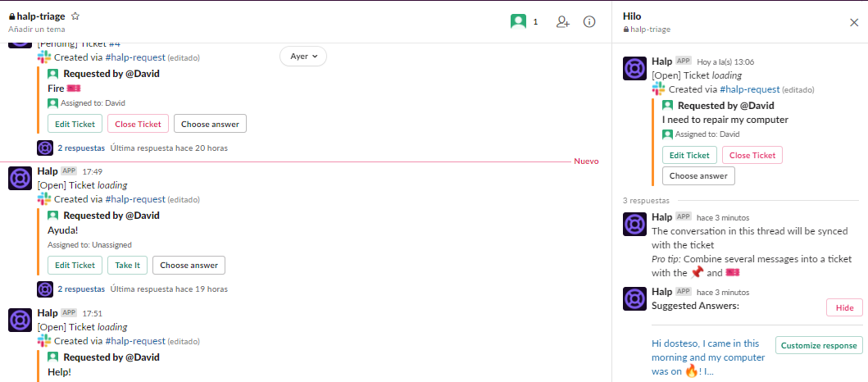Click Halp reply avatar beside 20 horas thread
Viewport: 868px width, 382px height.
coord(45,148)
